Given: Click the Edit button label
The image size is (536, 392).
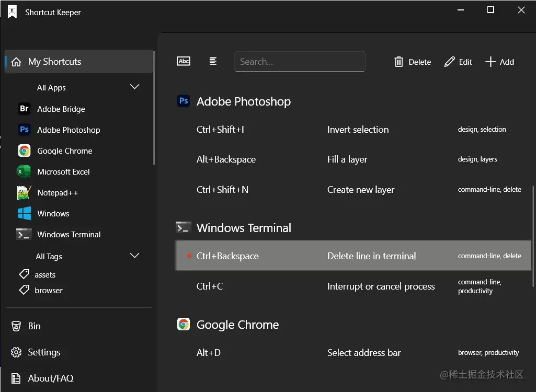Looking at the screenshot, I should point(465,62).
